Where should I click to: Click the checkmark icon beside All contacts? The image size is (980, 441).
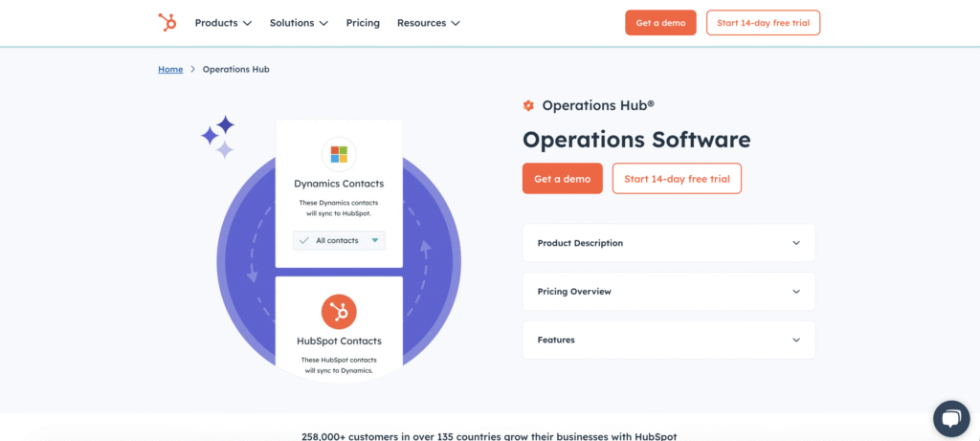pyautogui.click(x=304, y=240)
